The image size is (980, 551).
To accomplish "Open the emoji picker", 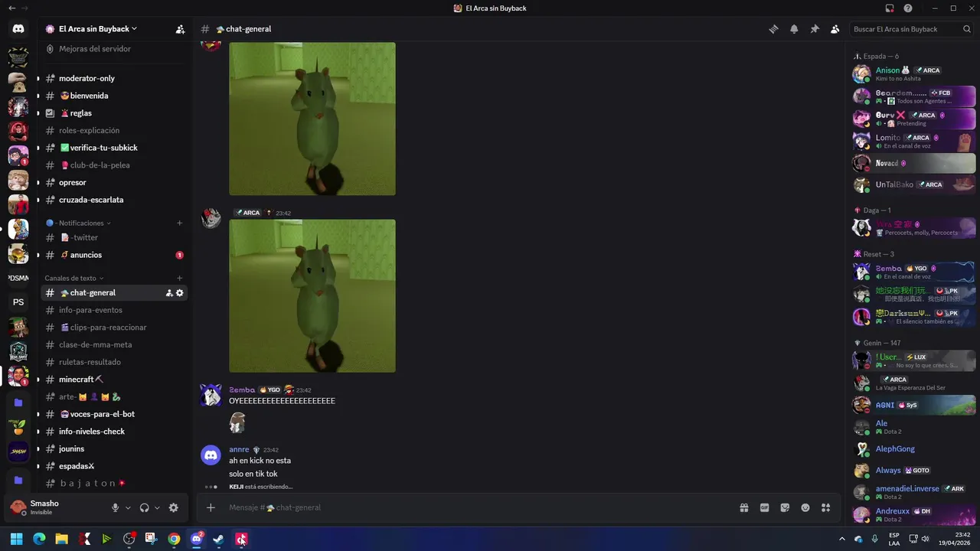I will [805, 507].
